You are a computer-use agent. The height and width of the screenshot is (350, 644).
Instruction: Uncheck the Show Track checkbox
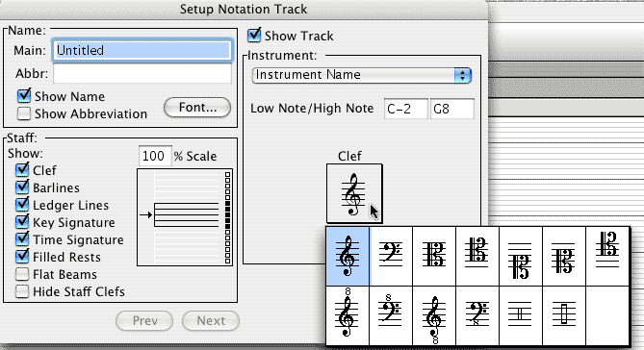(254, 36)
